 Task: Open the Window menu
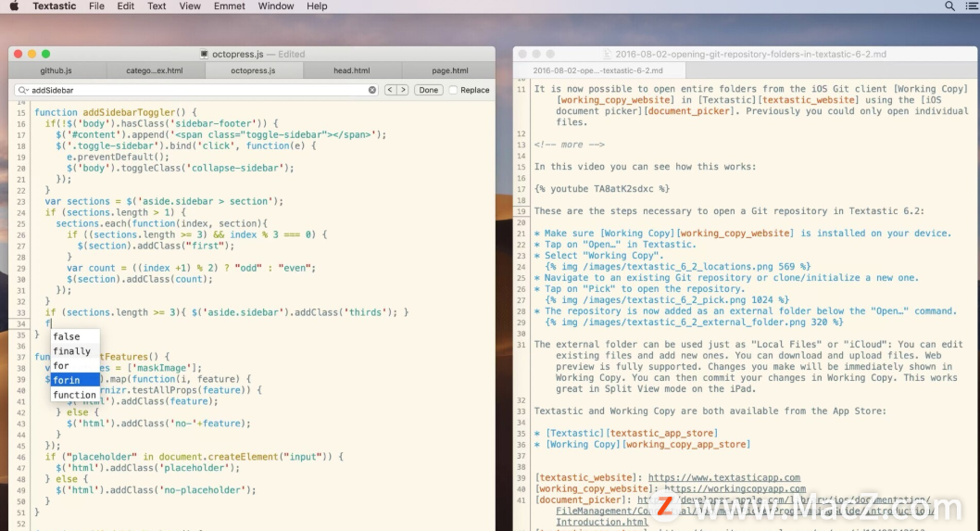276,6
